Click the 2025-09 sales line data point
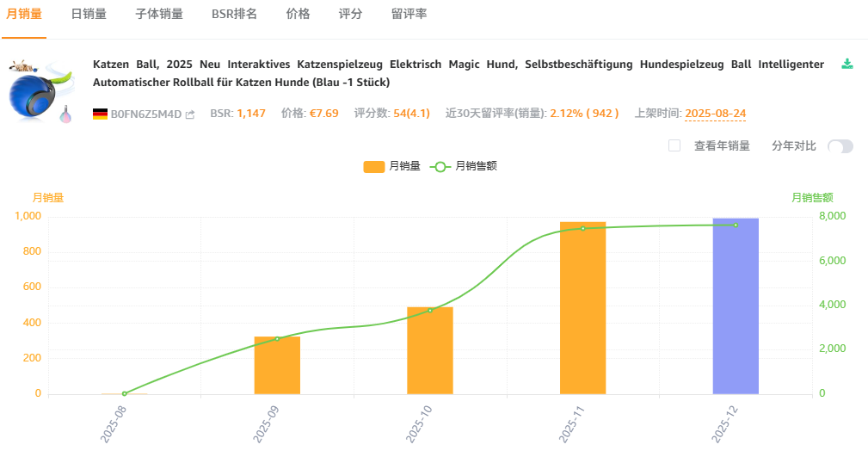Screen dimensions: 868x457 277,339
